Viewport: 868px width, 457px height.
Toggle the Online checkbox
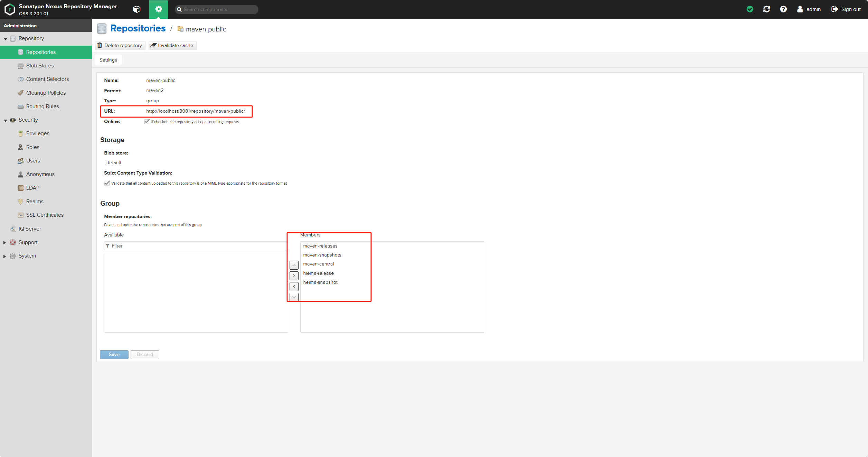coord(147,122)
